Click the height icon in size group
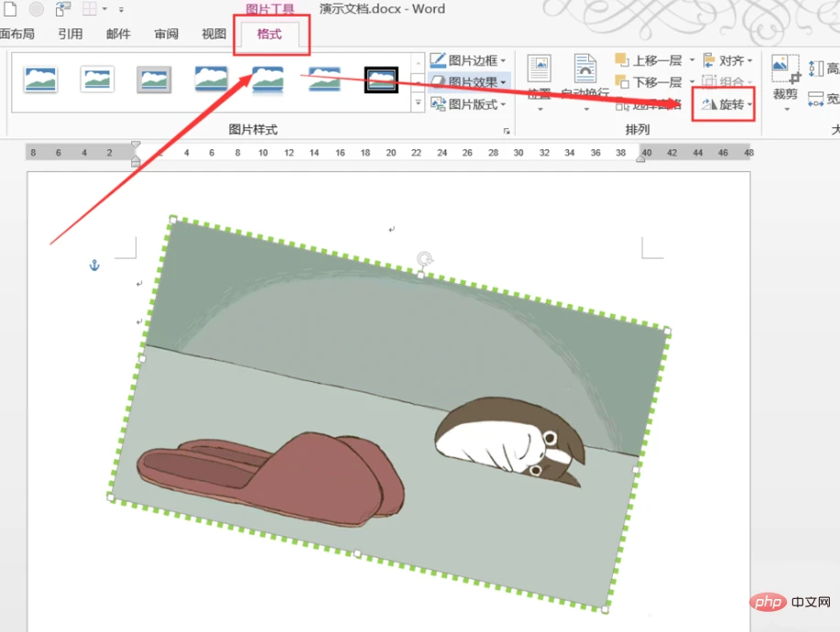Screen dimensions: 840x632 point(815,69)
